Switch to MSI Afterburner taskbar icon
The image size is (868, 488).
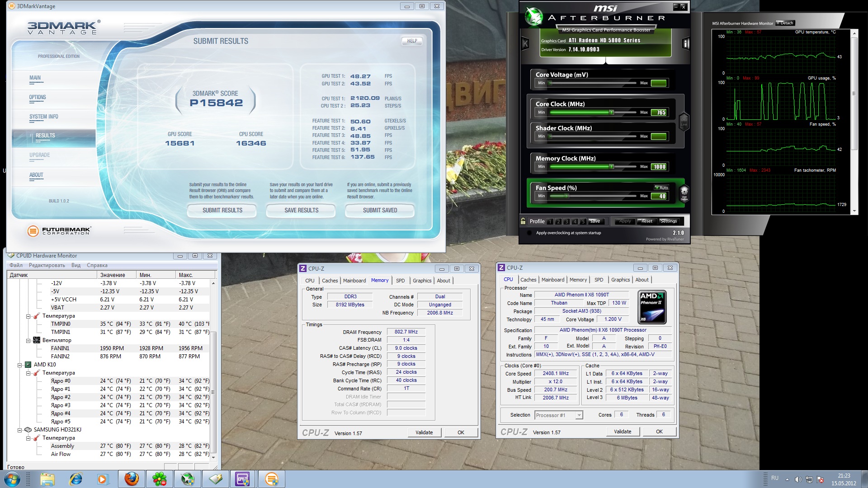pos(188,479)
